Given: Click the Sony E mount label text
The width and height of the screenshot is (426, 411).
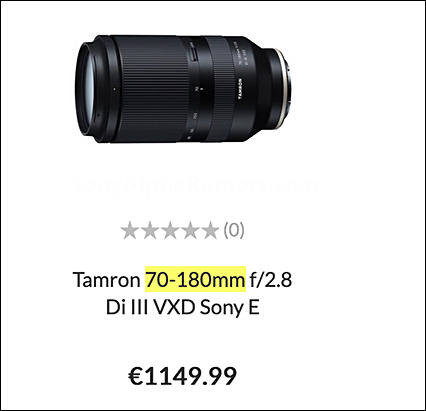Looking at the screenshot, I should point(230,308).
